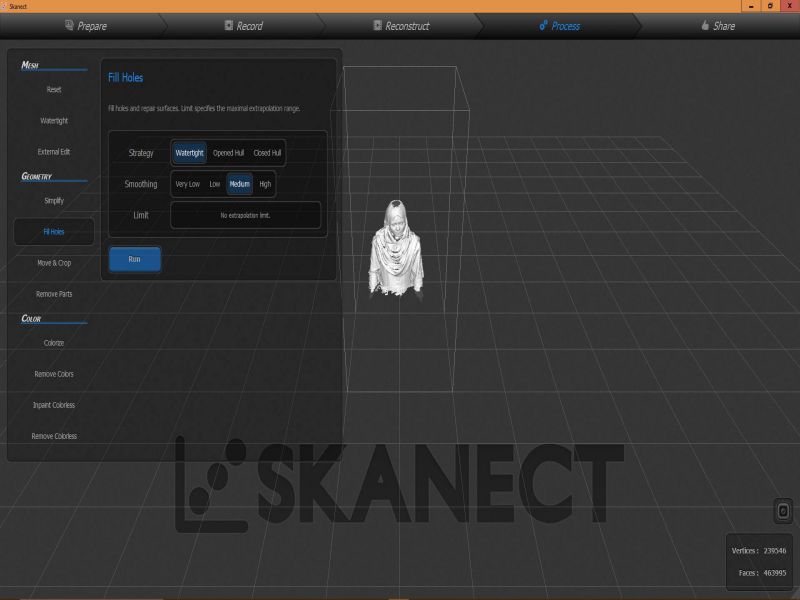Image resolution: width=800 pixels, height=600 pixels.
Task: Open the Share tab
Action: pos(718,26)
